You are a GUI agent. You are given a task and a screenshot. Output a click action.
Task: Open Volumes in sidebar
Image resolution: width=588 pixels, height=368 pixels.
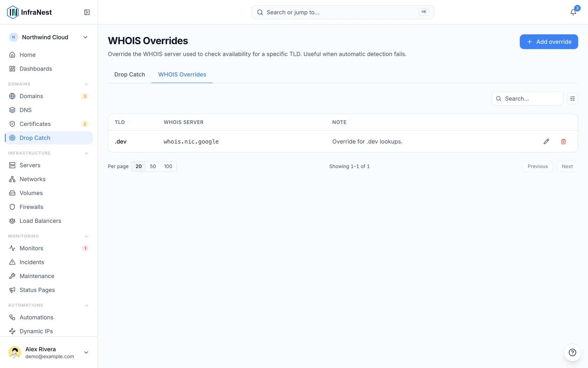(x=49, y=193)
